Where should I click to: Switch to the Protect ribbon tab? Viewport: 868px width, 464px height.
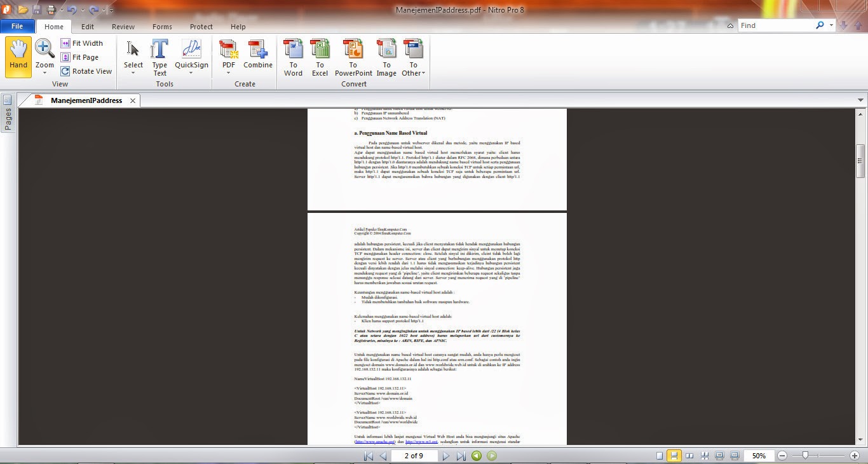click(x=201, y=27)
